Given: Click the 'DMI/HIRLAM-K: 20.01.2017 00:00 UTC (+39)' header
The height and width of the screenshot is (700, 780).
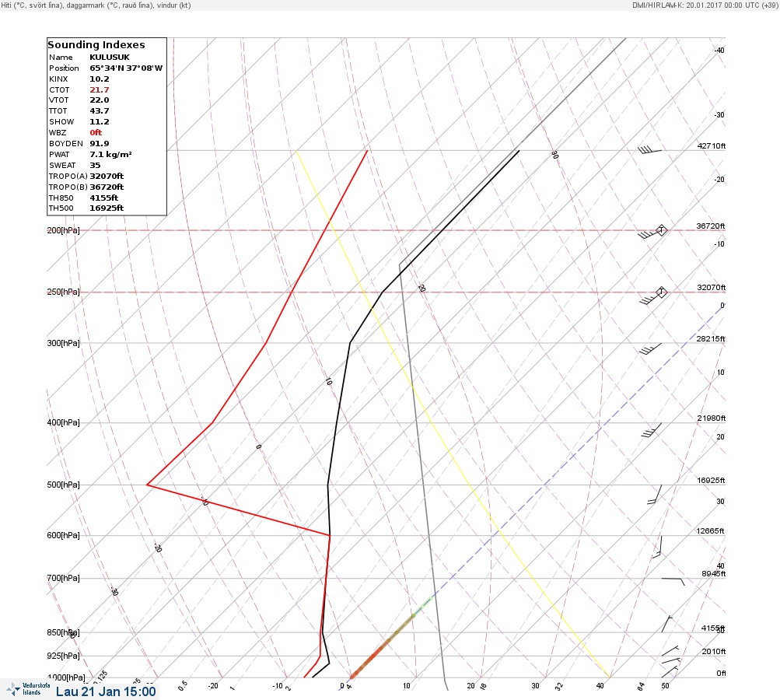Looking at the screenshot, I should 705,5.
